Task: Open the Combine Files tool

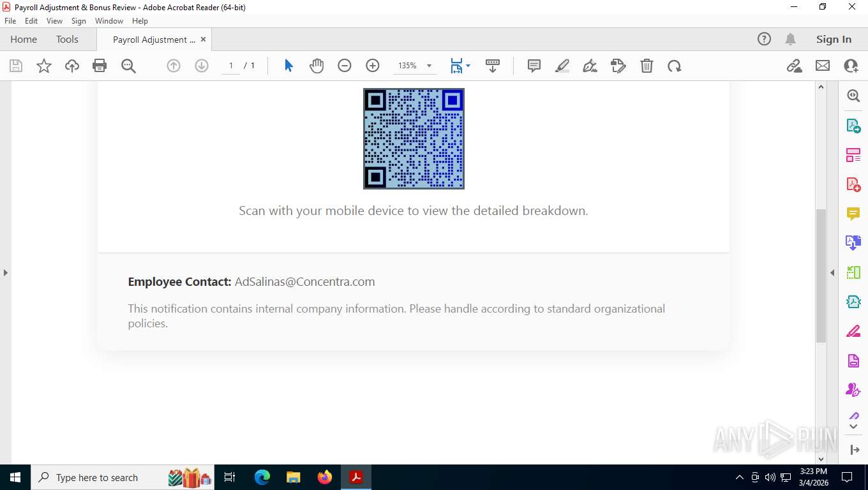Action: coord(853,243)
